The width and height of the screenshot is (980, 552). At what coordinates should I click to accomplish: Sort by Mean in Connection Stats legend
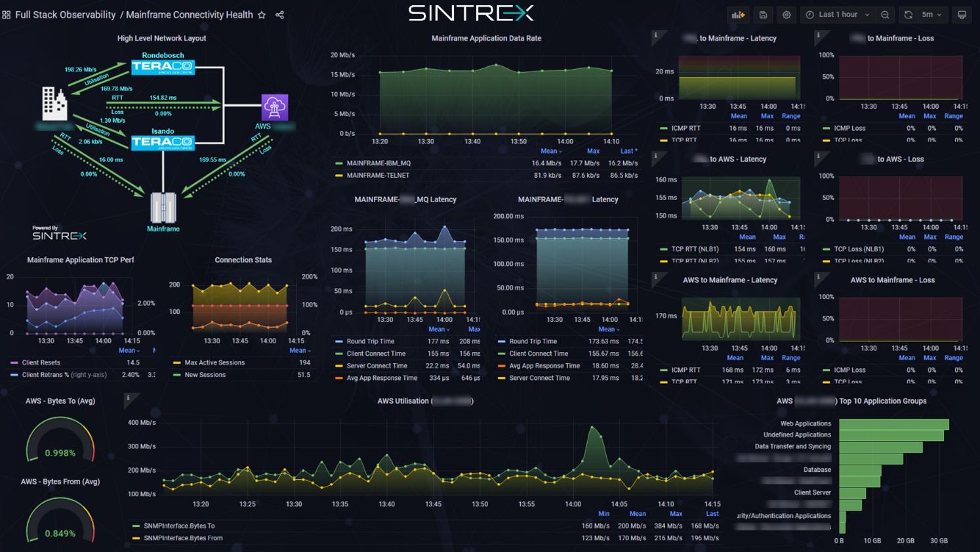[x=300, y=350]
